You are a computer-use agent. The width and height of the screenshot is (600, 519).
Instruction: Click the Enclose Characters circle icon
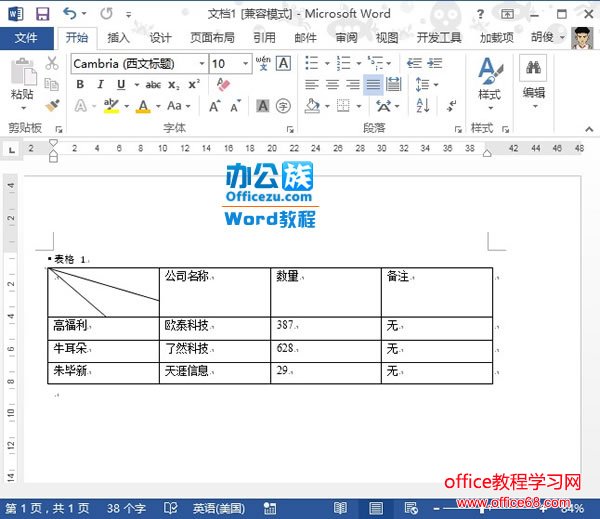pyautogui.click(x=283, y=106)
